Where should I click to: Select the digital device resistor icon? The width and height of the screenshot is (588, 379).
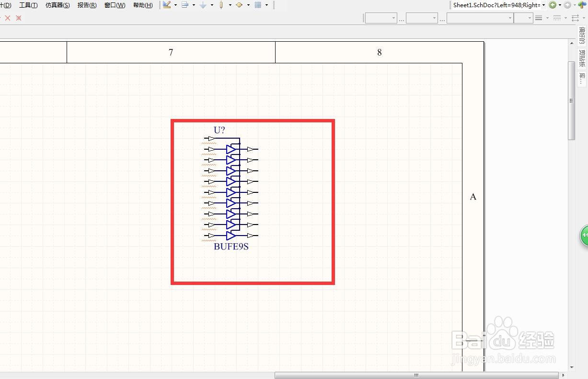221,5
